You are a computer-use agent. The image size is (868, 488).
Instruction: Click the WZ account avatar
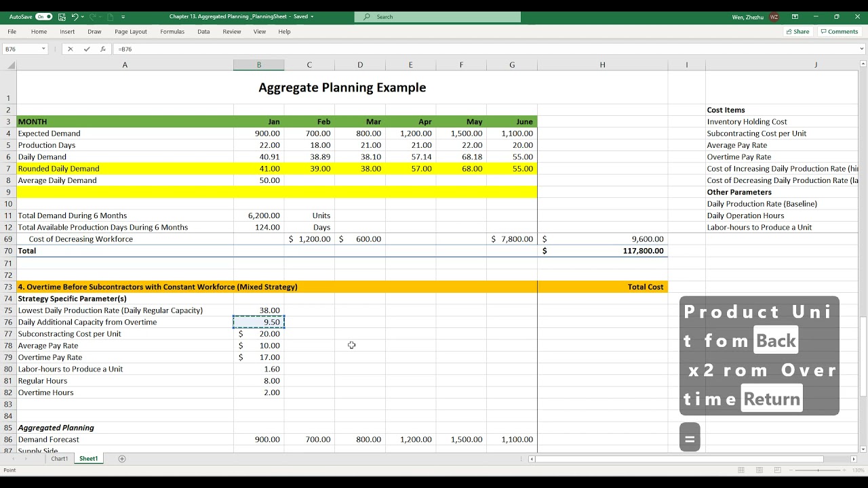coord(774,16)
